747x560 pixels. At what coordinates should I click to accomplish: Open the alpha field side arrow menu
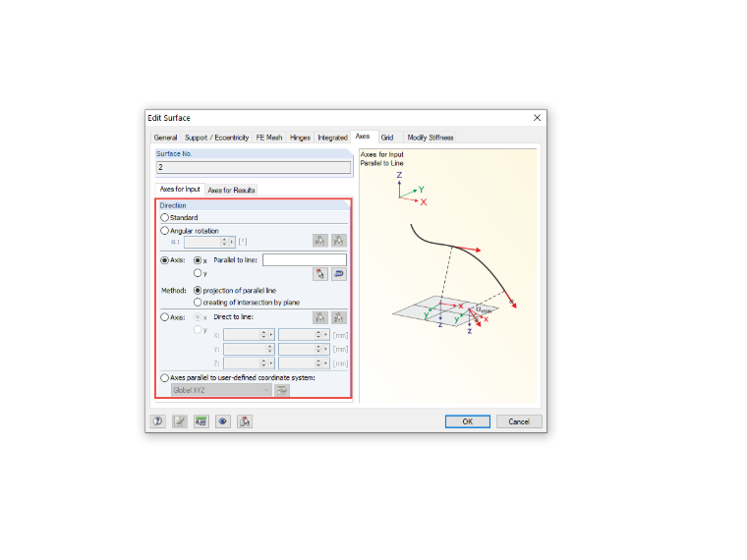232,242
